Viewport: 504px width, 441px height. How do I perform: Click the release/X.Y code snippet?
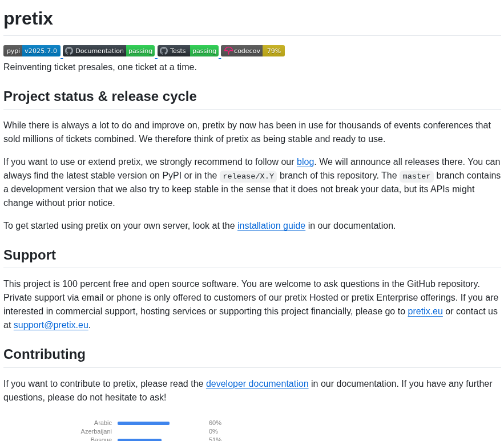tap(248, 176)
